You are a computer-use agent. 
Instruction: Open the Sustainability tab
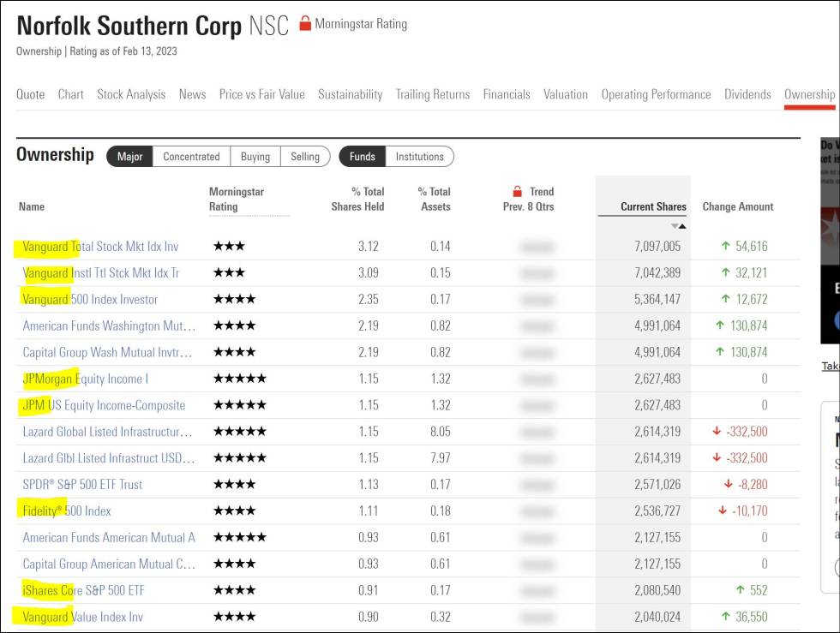tap(351, 94)
